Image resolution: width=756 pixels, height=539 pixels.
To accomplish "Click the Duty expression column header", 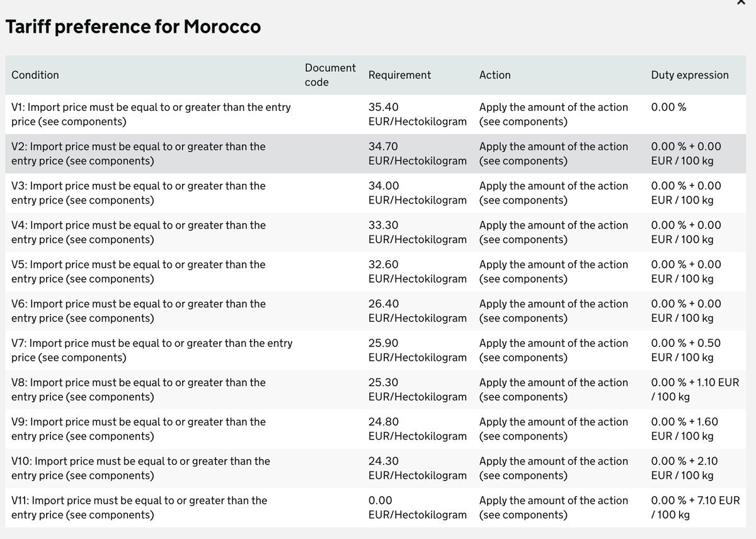I will pyautogui.click(x=689, y=75).
